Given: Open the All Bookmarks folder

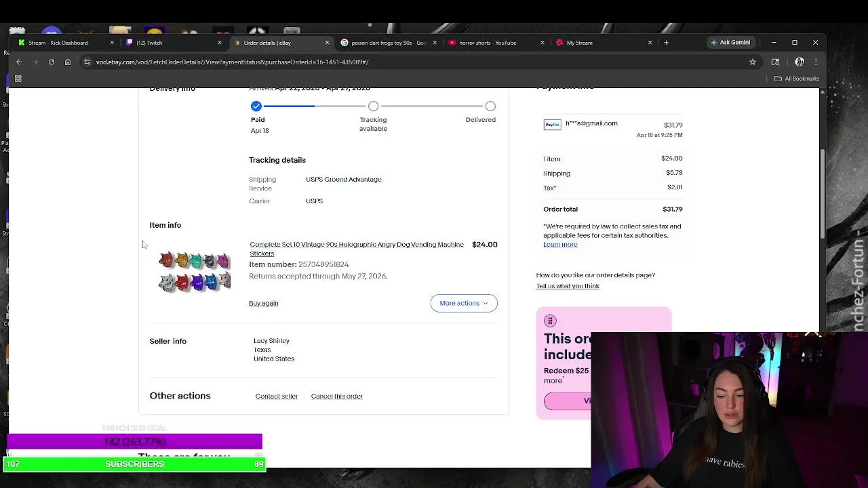Looking at the screenshot, I should point(797,79).
